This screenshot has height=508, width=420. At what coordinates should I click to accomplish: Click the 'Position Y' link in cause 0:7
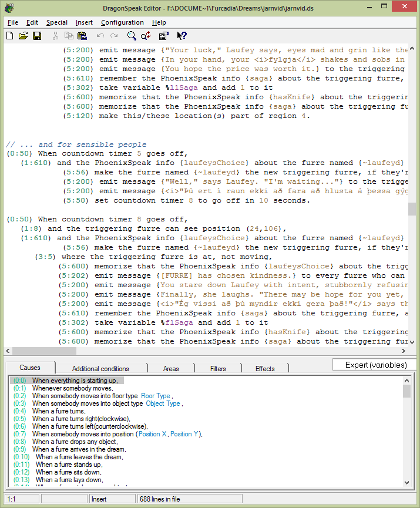[x=184, y=434]
